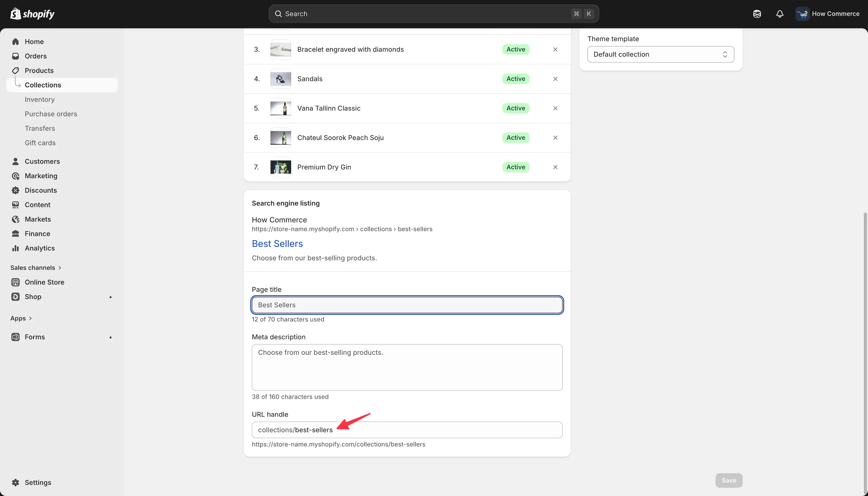Click the How Commerce store avatar
Viewport: 868px width, 496px height.
[802, 14]
